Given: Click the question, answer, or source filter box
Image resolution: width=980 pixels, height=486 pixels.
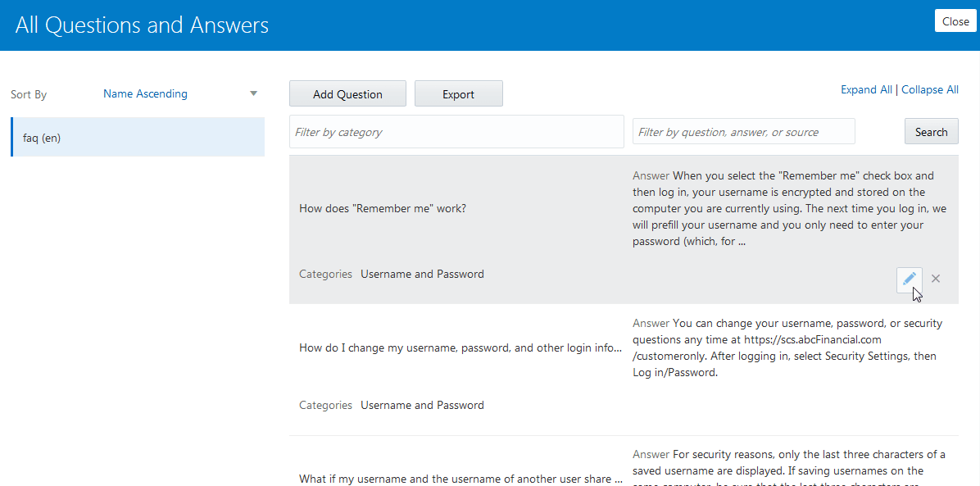Looking at the screenshot, I should [x=743, y=131].
